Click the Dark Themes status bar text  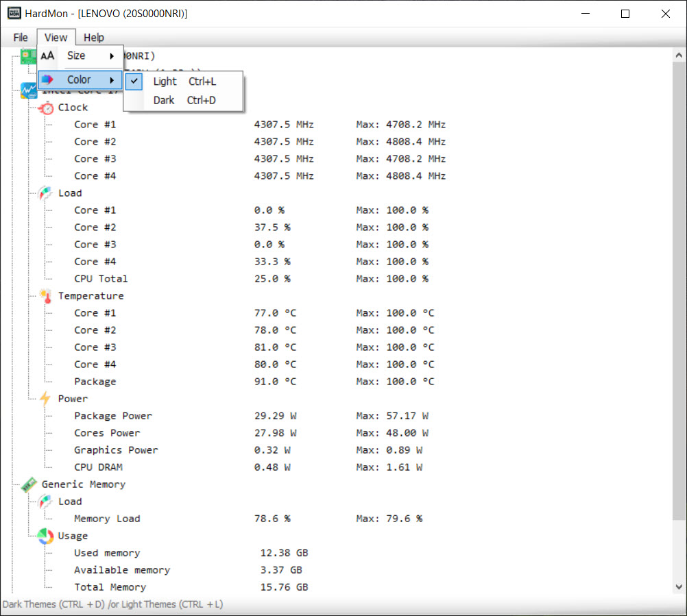(x=112, y=604)
